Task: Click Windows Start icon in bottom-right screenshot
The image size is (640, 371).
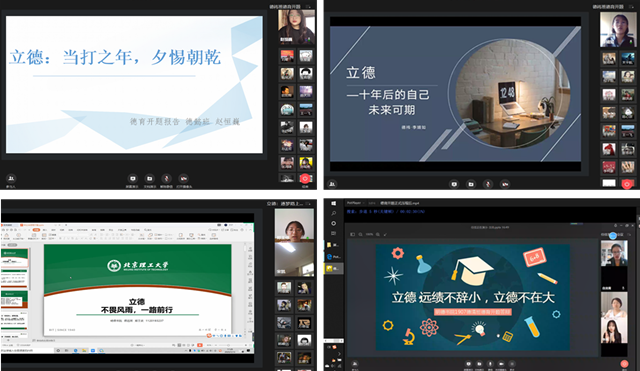Action: pos(333,203)
